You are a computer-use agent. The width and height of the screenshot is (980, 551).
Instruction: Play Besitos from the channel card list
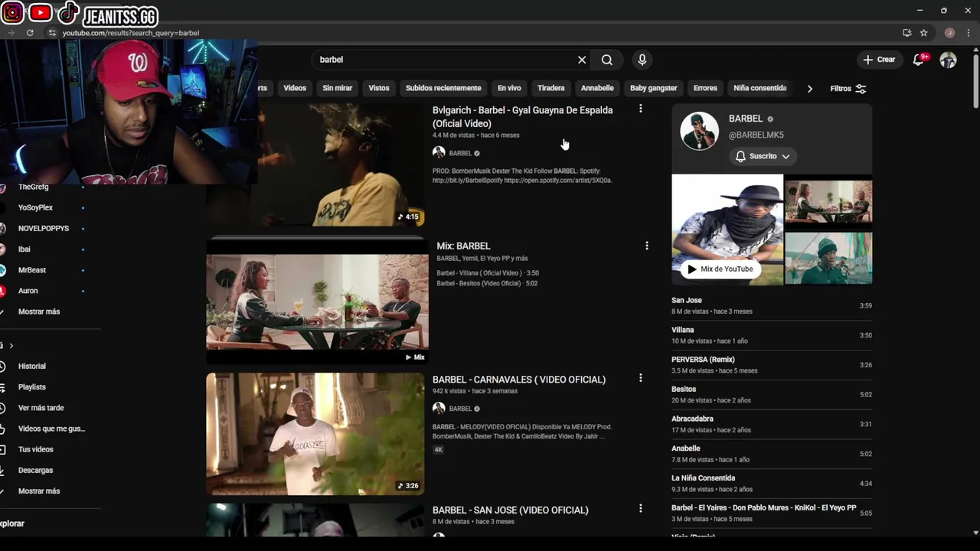pyautogui.click(x=772, y=394)
